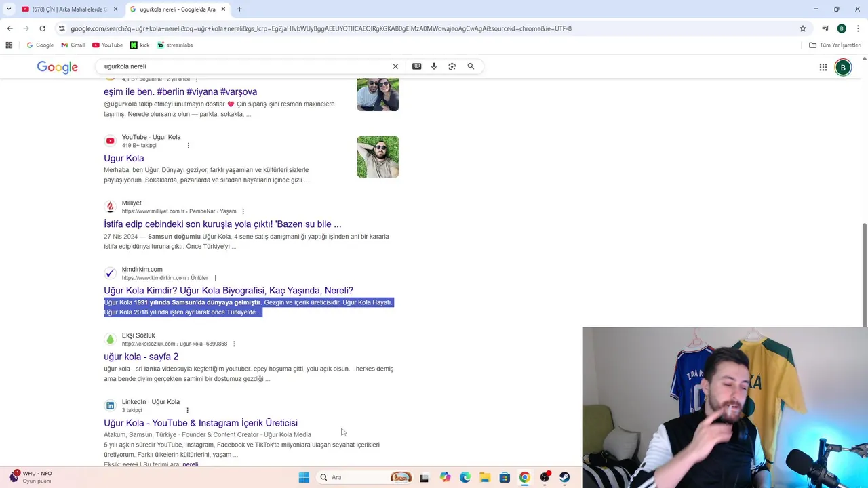This screenshot has height=488, width=868.
Task: Open Task View on the taskbar
Action: coord(424,477)
